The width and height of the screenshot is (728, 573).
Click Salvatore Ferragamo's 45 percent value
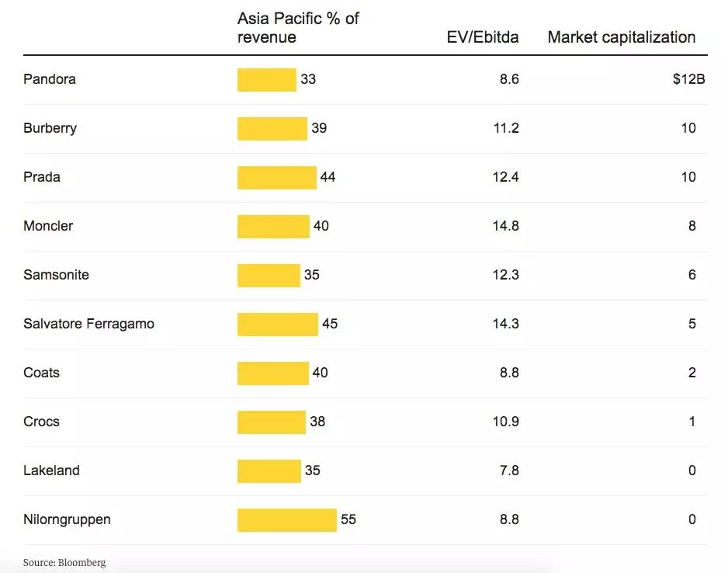[330, 324]
